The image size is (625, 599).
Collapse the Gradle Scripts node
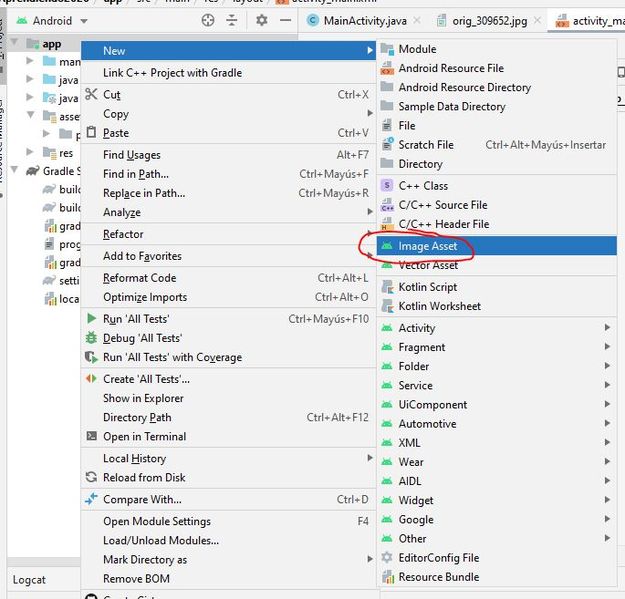(14, 170)
